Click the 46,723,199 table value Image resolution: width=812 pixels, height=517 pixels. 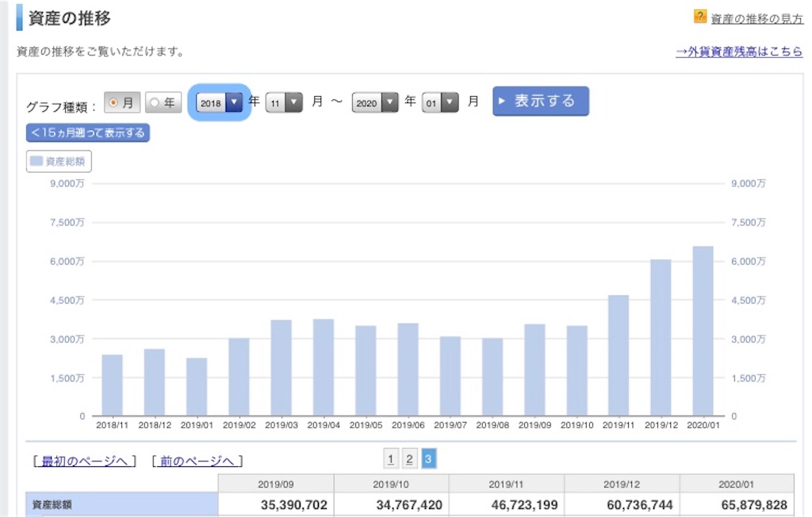point(525,504)
